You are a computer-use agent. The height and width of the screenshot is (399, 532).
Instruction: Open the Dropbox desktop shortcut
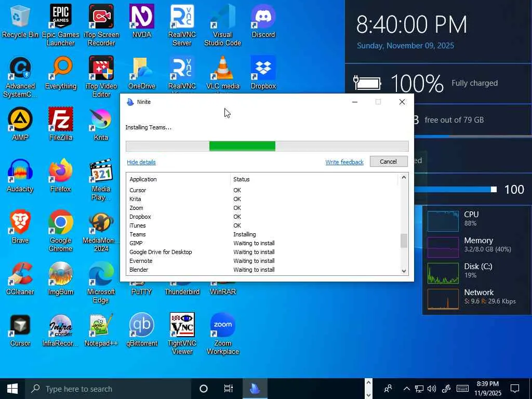coord(263,73)
